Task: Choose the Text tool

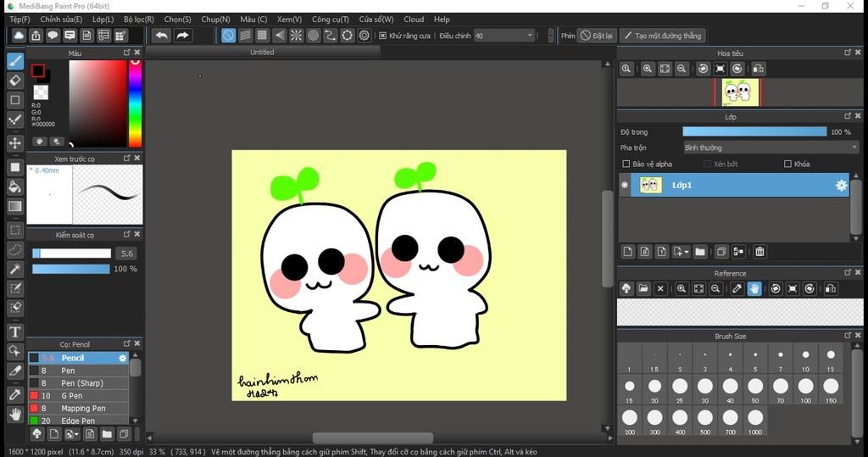Action: (14, 332)
